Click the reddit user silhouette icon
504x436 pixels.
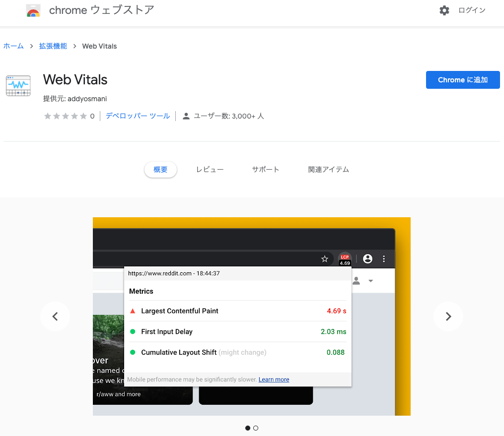tap(356, 281)
